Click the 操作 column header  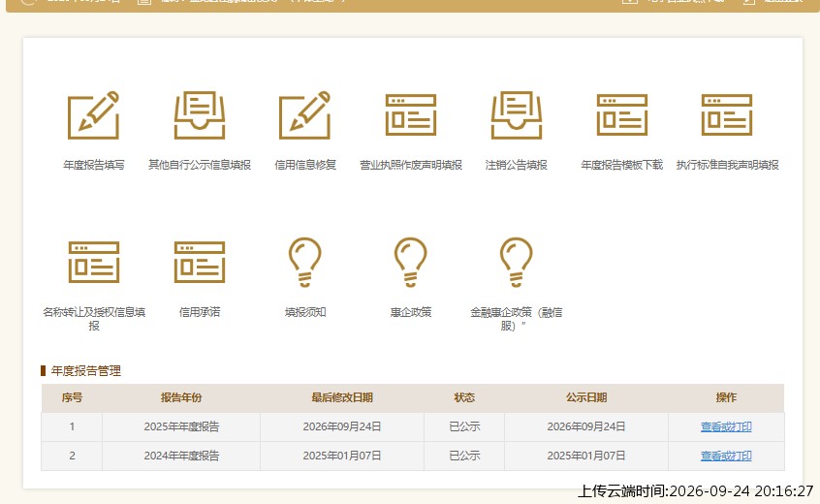(x=726, y=397)
